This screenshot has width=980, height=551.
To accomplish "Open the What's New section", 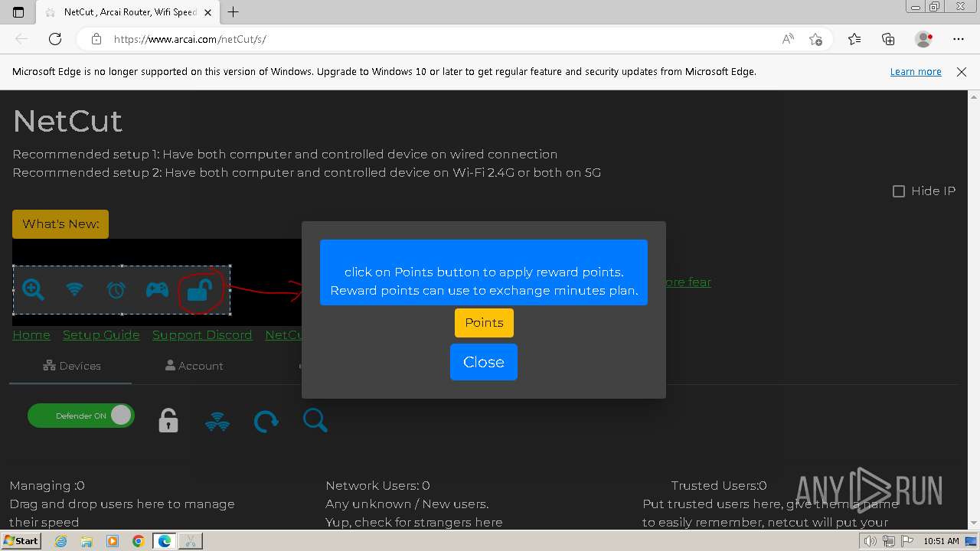I will pyautogui.click(x=60, y=224).
